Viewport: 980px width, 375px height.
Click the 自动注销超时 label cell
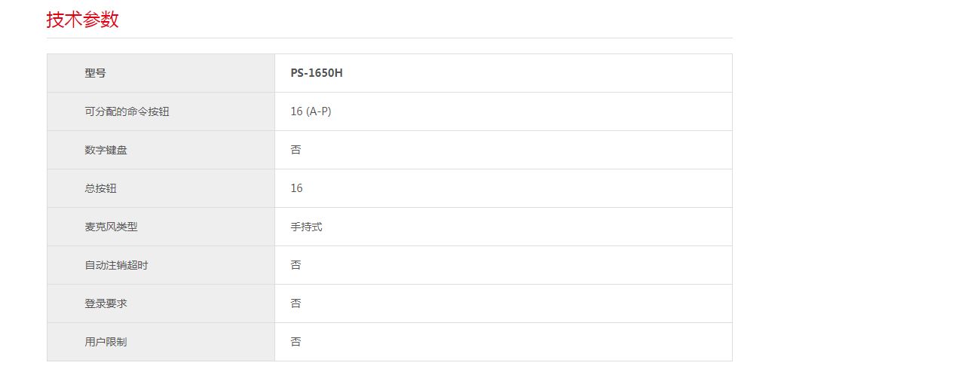(117, 265)
